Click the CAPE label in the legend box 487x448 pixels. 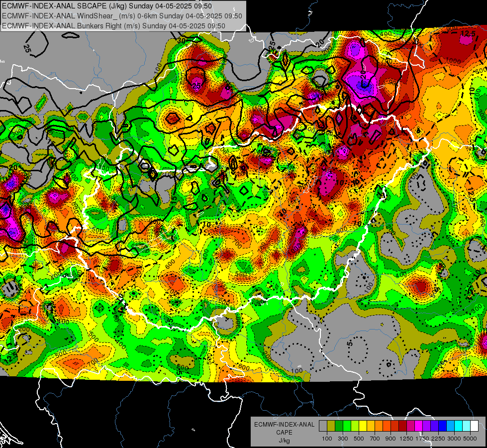tap(284, 433)
